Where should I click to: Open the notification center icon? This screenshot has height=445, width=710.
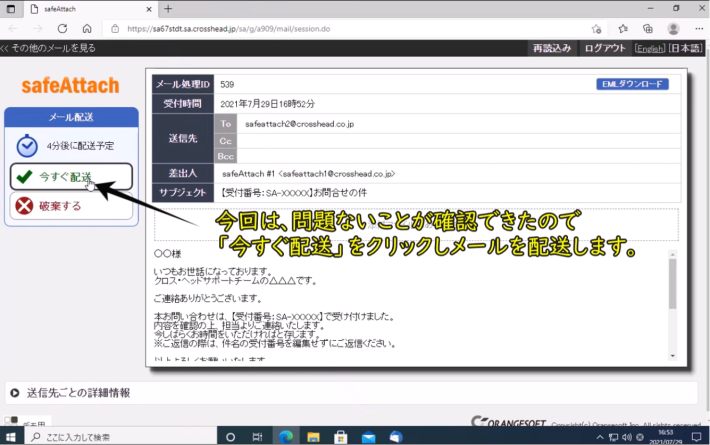pos(696,437)
